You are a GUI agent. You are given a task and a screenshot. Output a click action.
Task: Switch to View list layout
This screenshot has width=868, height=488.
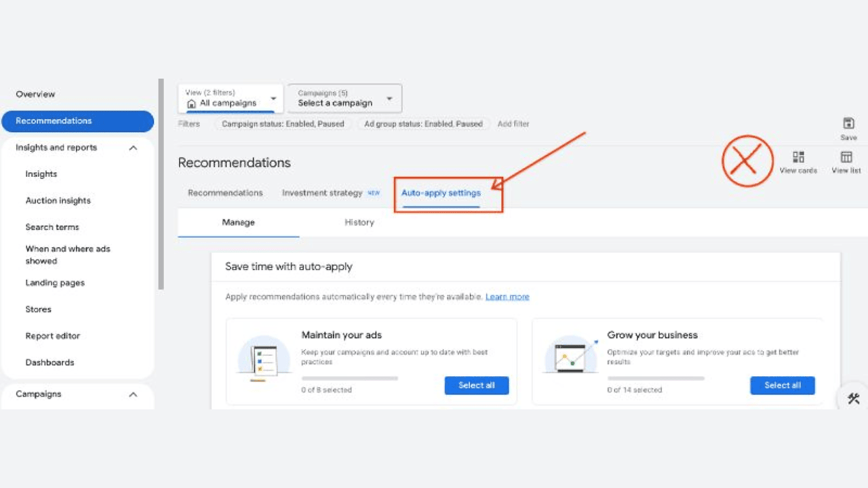[x=846, y=157]
